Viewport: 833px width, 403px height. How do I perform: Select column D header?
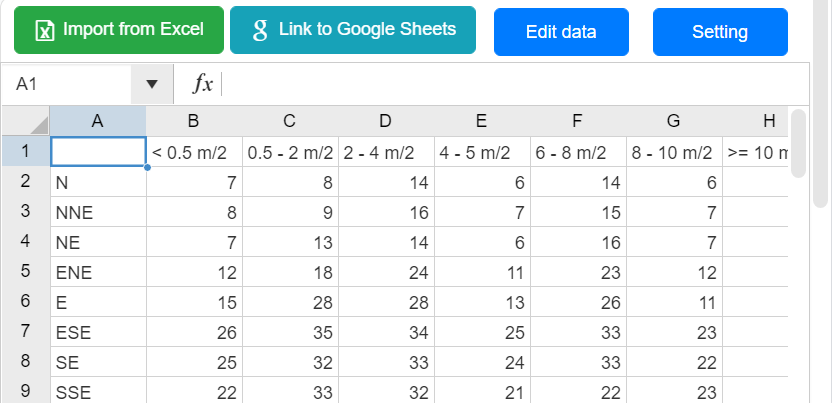(x=386, y=121)
